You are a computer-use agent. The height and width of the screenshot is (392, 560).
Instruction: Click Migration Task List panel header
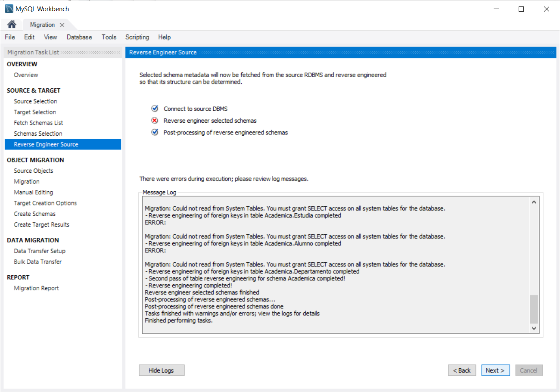click(x=63, y=52)
